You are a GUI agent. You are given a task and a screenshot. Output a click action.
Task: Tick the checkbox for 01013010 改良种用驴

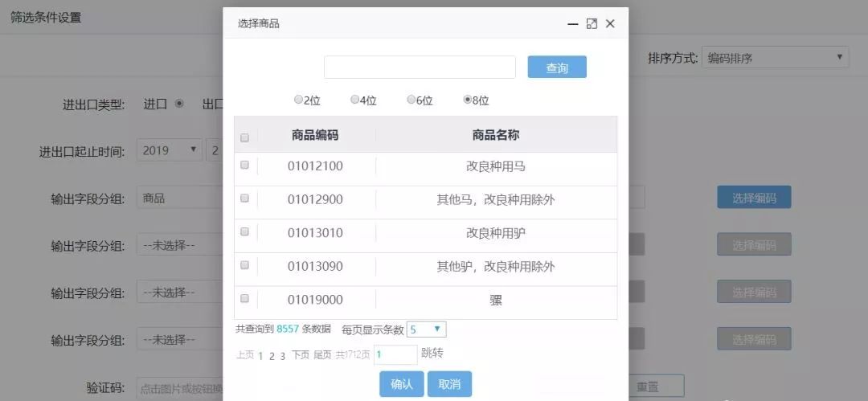[x=244, y=231]
